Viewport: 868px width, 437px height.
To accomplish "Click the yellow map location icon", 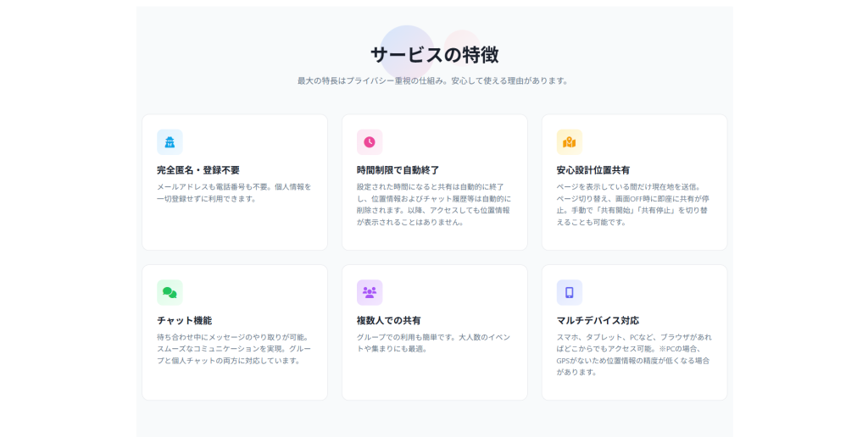I will [570, 142].
